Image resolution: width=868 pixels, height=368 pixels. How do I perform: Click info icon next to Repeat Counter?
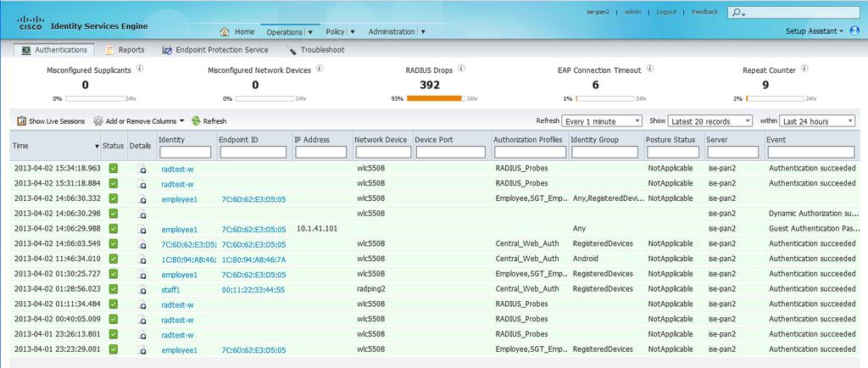(804, 70)
